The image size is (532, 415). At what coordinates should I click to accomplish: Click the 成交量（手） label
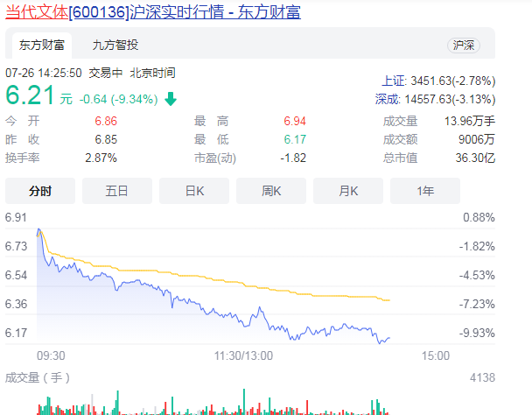pyautogui.click(x=38, y=377)
